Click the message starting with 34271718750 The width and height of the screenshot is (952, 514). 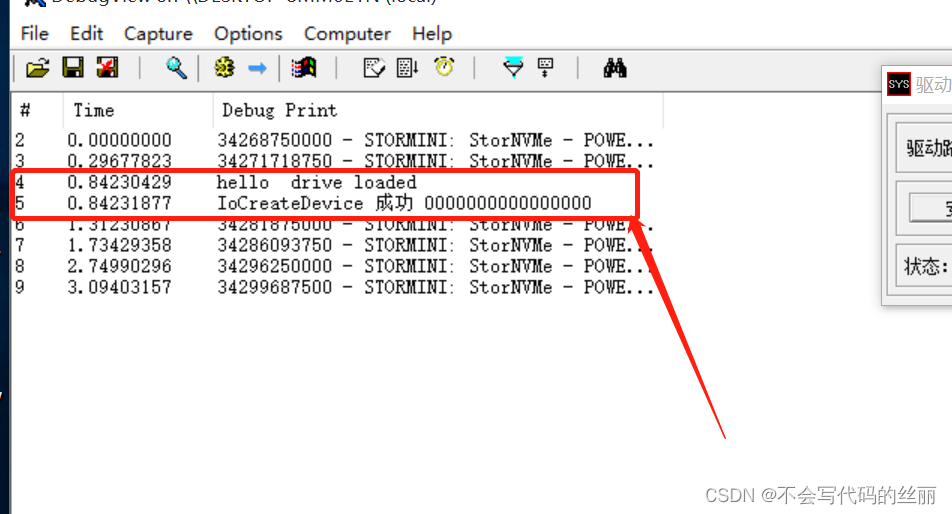[435, 161]
